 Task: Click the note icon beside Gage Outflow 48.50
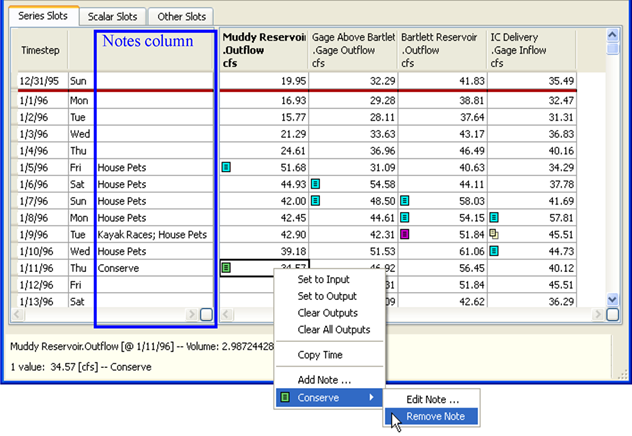pyautogui.click(x=316, y=201)
